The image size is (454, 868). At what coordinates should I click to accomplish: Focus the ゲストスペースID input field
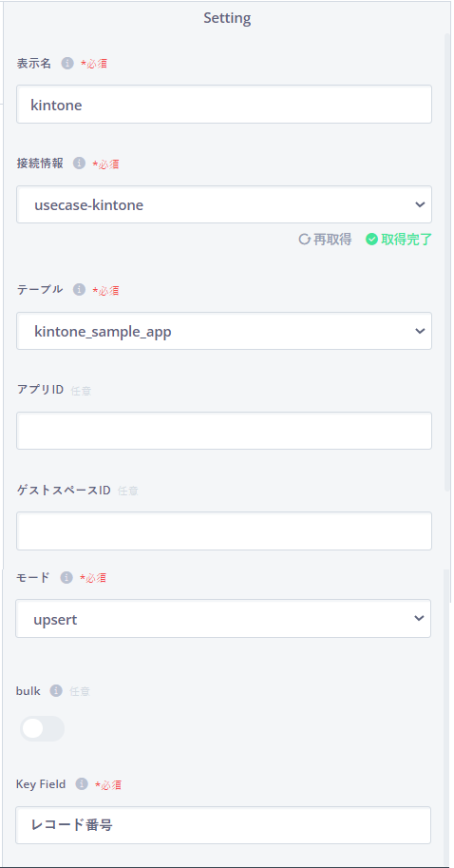click(x=224, y=530)
